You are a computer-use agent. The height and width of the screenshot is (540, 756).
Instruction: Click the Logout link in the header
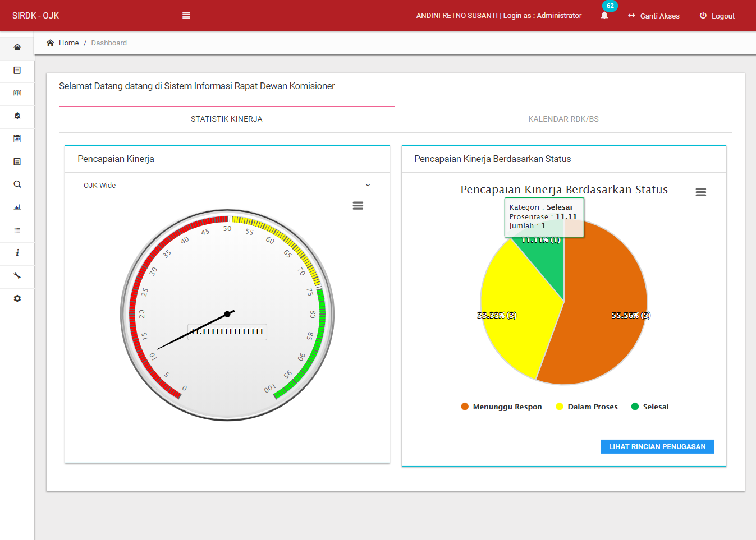[717, 16]
